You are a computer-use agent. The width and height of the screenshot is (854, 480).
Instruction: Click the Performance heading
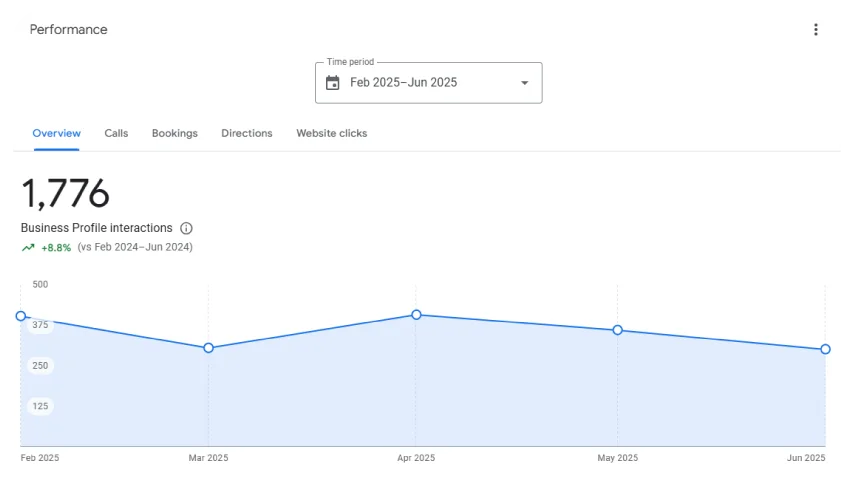69,29
